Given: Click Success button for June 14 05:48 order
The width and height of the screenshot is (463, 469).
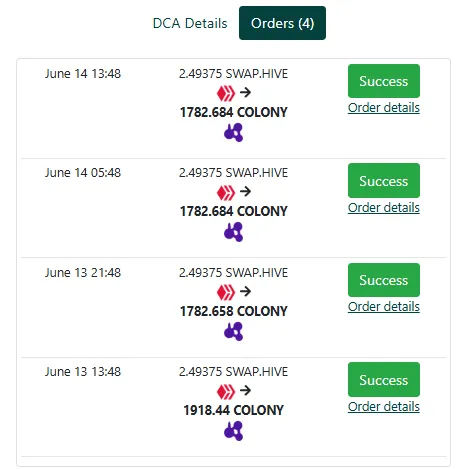Looking at the screenshot, I should click(x=384, y=181).
